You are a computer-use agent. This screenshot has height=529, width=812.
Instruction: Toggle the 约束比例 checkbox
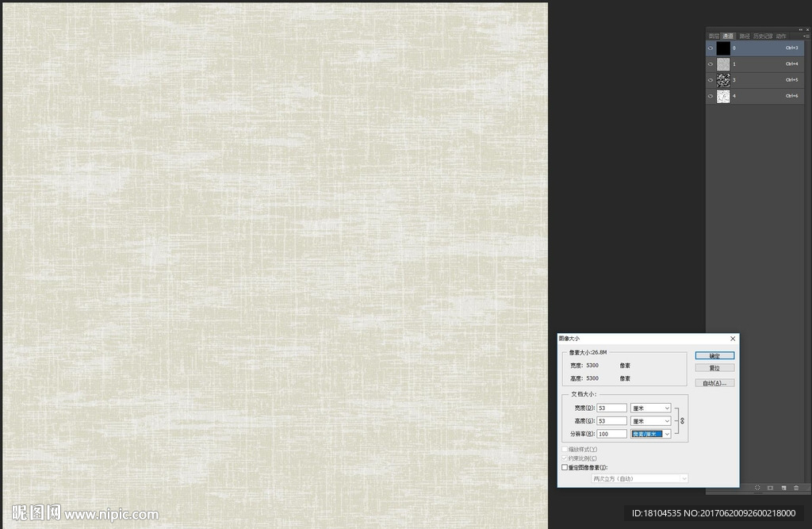[565, 458]
